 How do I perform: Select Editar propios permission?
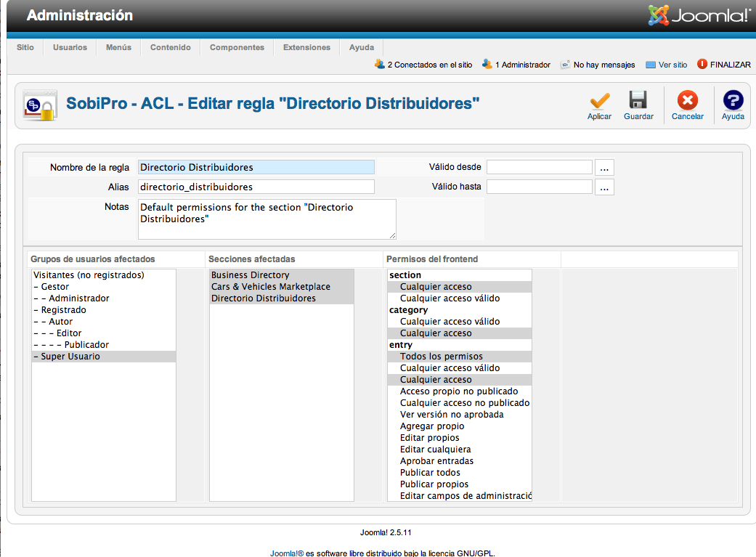coord(460,437)
